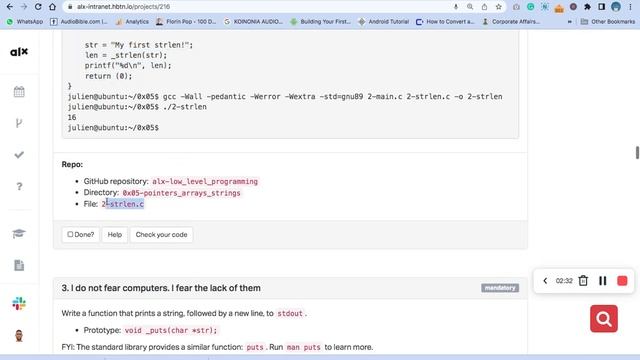Viewport: 640px width, 360px height.
Task: Toggle the browser side panel icon
Action: coord(601,7)
